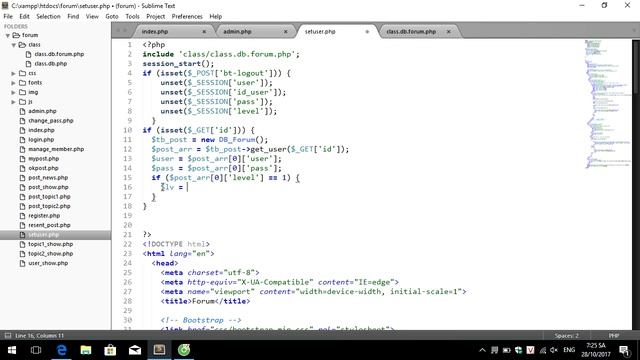Open class.db.forum.php in sidebar

tap(59, 54)
